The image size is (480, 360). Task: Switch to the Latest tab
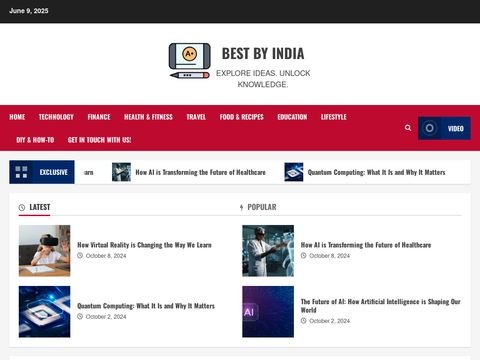(x=35, y=207)
